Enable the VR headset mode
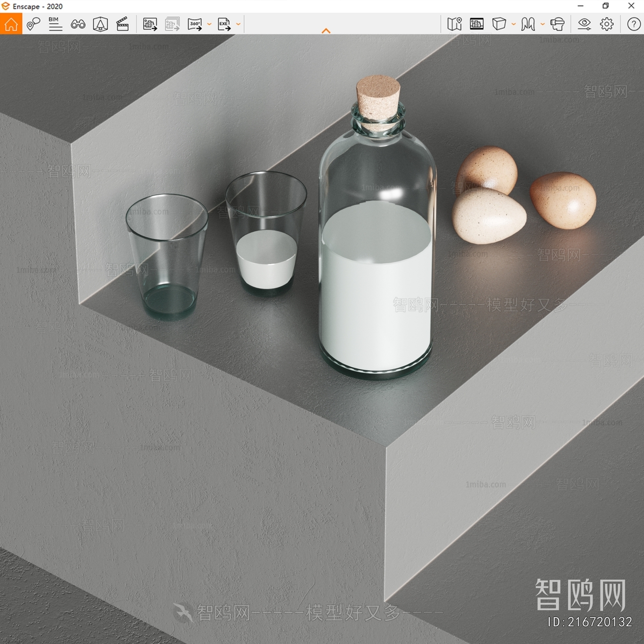The height and width of the screenshot is (644, 644). tap(557, 24)
